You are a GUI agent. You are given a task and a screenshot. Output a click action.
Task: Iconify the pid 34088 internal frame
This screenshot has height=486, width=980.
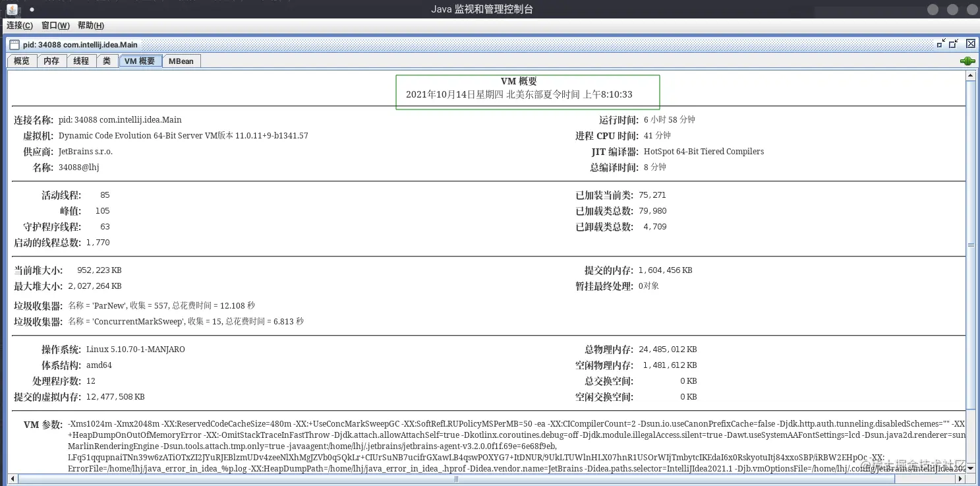(x=940, y=44)
